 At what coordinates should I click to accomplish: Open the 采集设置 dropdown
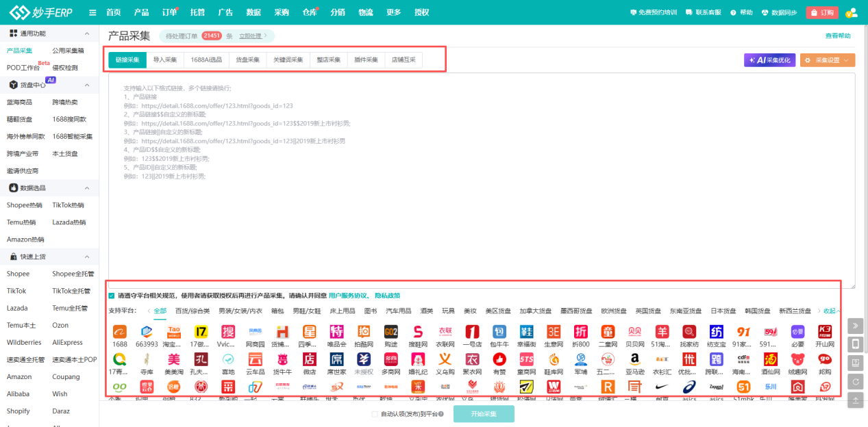point(828,60)
